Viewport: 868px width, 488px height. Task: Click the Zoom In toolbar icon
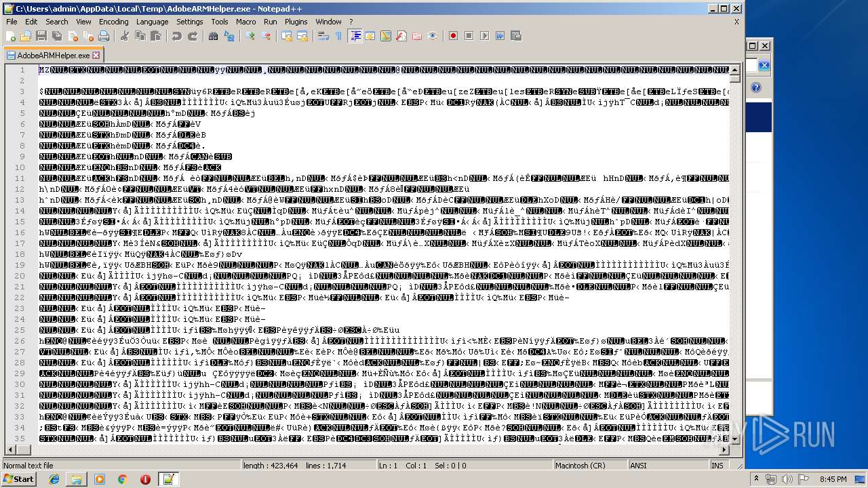coord(250,36)
